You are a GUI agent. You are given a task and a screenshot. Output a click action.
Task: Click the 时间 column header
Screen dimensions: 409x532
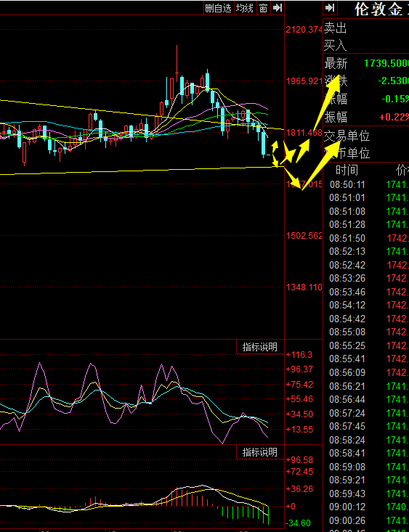pos(347,170)
